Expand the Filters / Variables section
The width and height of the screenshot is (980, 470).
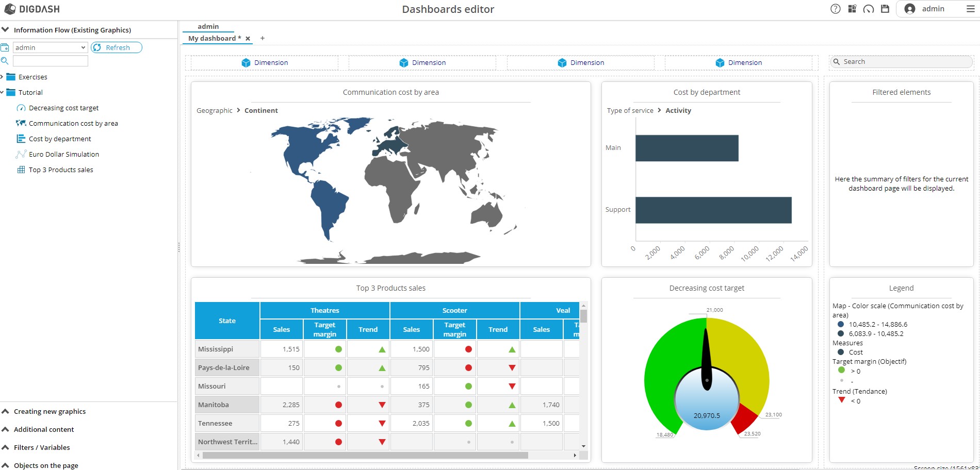[x=42, y=447]
